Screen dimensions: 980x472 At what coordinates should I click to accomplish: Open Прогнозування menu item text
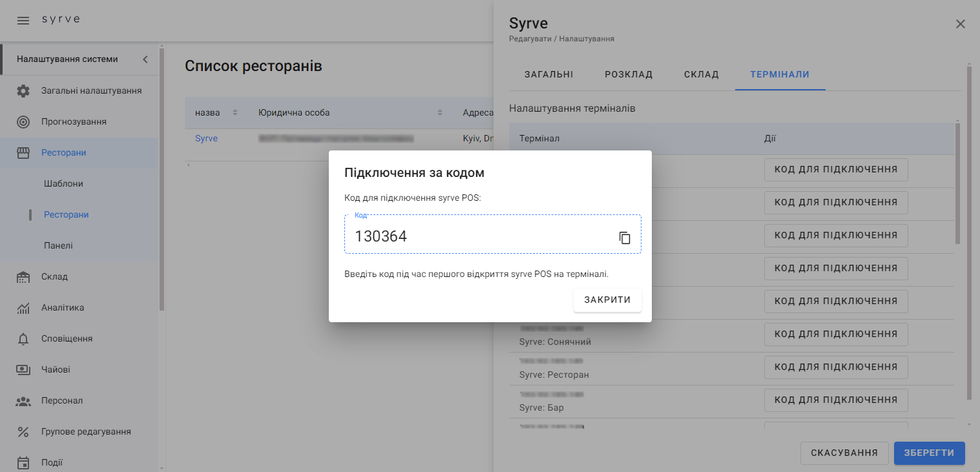point(74,122)
